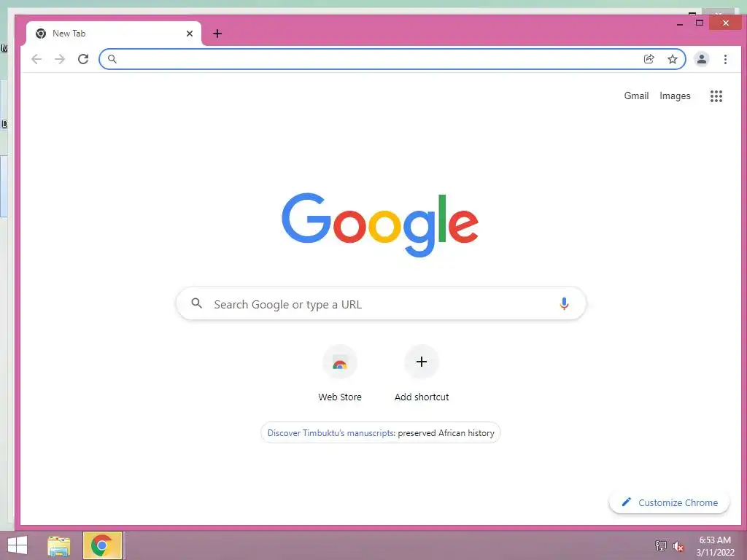The height and width of the screenshot is (560, 747).
Task: Open Windows Start button
Action: [x=18, y=545]
